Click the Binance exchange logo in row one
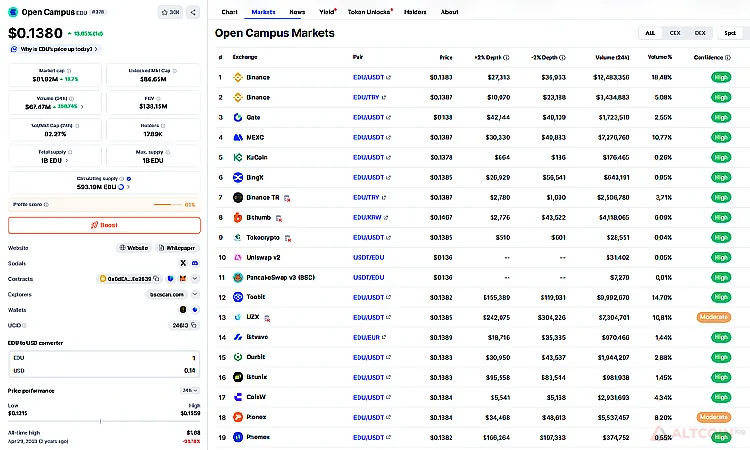 point(238,77)
